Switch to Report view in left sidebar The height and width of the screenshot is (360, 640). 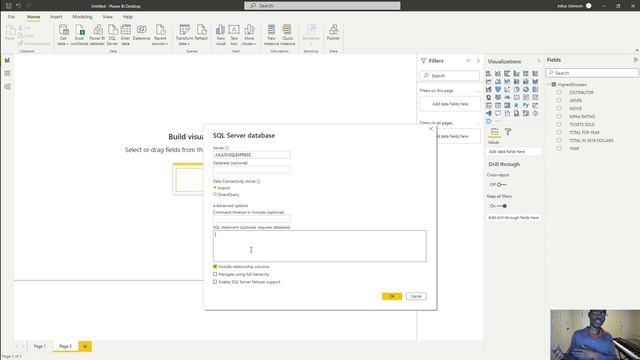pos(7,60)
